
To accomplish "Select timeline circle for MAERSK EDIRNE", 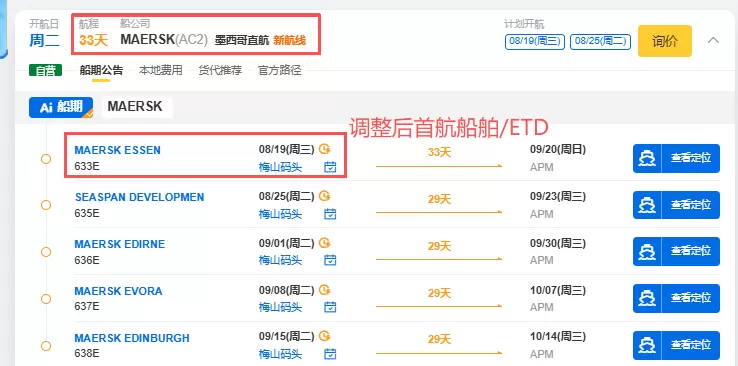I will pyautogui.click(x=46, y=252).
